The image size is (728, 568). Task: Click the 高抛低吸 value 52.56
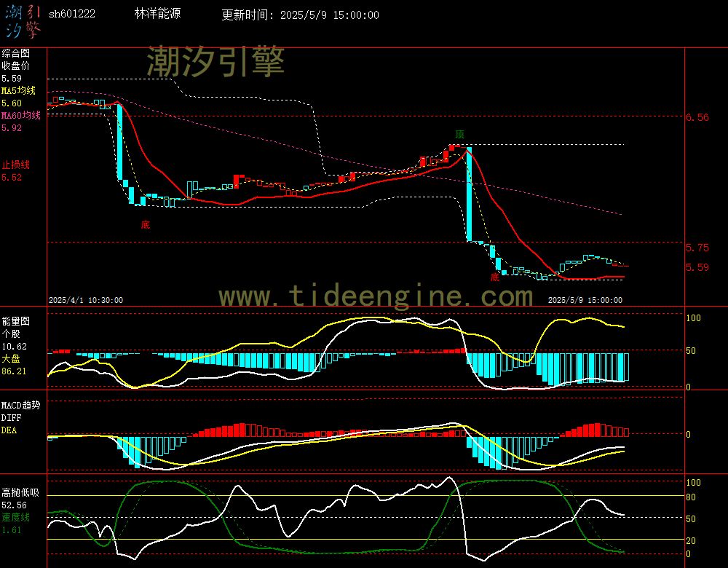[14, 505]
